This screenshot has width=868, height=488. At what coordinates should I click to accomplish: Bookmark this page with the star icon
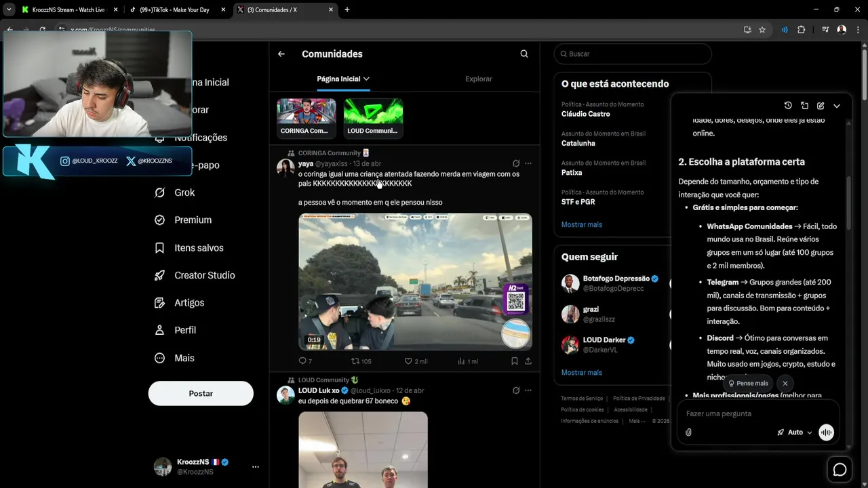tap(762, 30)
